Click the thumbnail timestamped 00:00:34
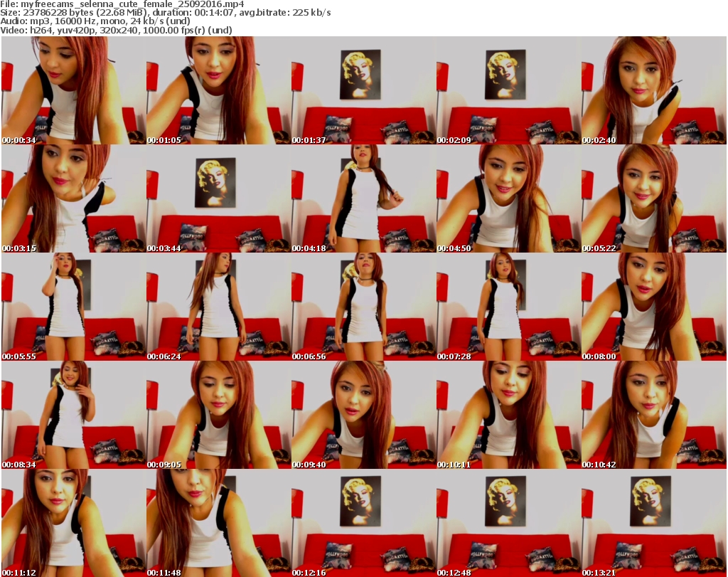Screen dimensions: 728x577 [73, 91]
